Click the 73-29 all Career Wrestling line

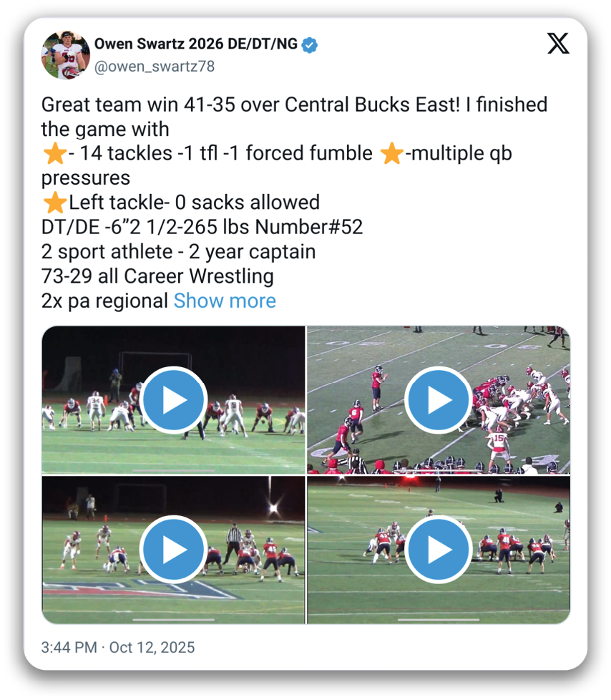157,276
